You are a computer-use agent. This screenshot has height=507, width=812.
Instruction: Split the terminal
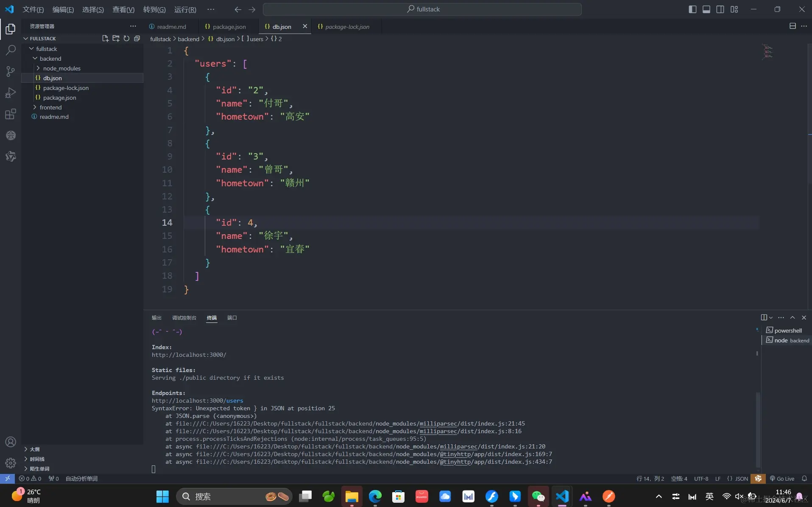click(764, 317)
